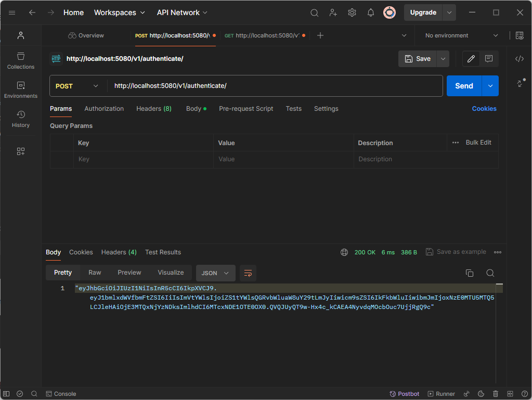Open search with the magnifier icon
The width and height of the screenshot is (532, 400).
pos(315,13)
